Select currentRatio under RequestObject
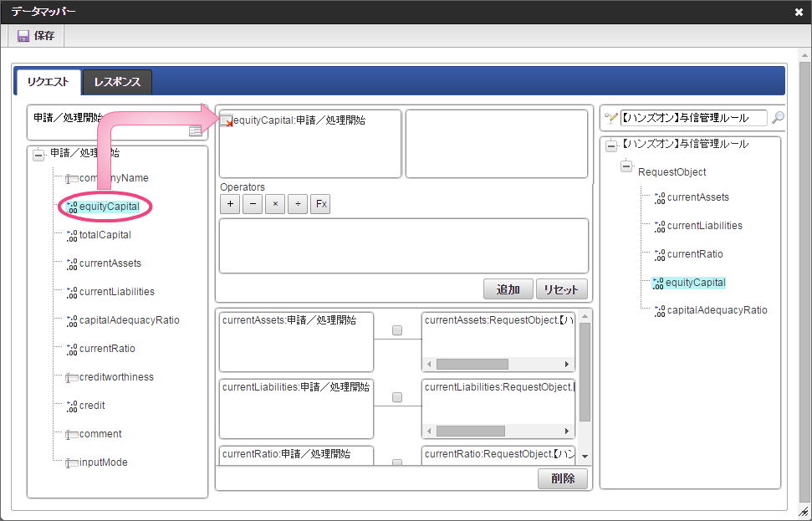 point(695,254)
